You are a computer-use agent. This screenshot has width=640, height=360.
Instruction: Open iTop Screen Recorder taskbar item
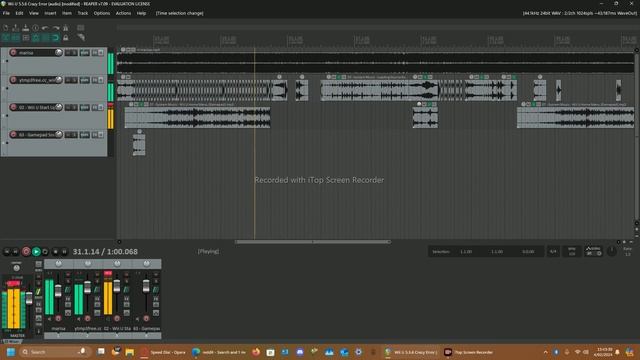click(x=469, y=352)
